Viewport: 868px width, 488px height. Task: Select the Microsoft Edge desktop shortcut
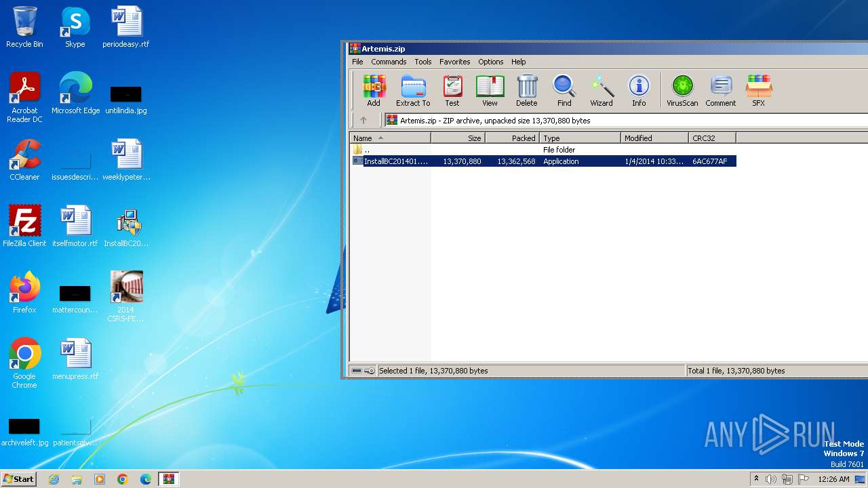[75, 94]
